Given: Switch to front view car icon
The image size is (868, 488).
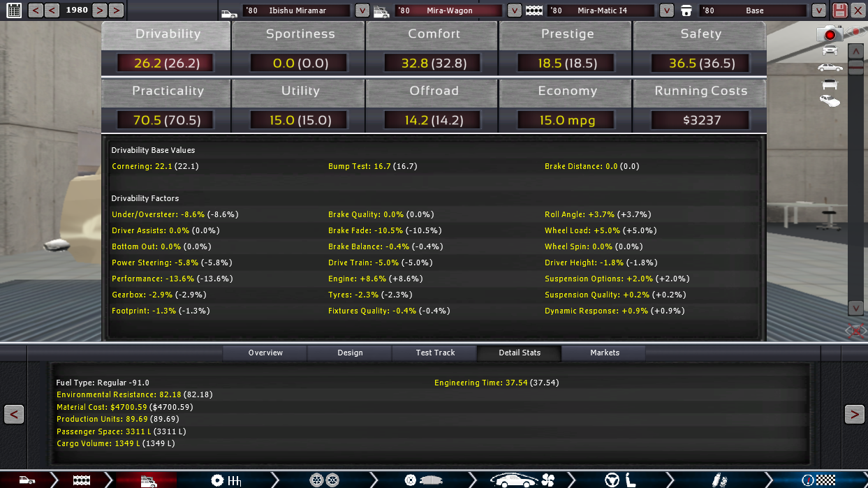Looking at the screenshot, I should [x=830, y=50].
